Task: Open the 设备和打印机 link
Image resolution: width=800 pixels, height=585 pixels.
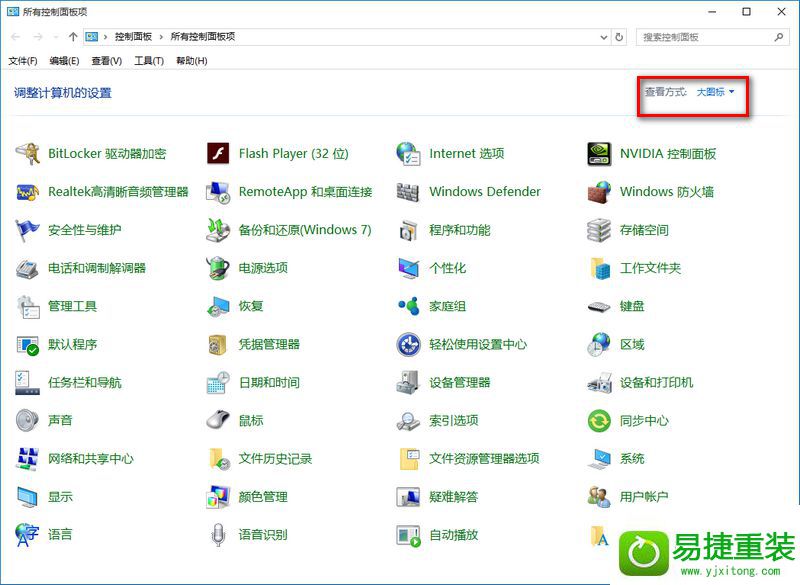Action: click(656, 383)
